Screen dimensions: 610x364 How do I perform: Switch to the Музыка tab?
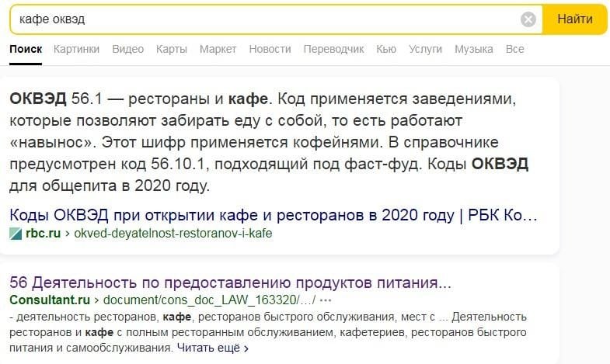point(474,49)
